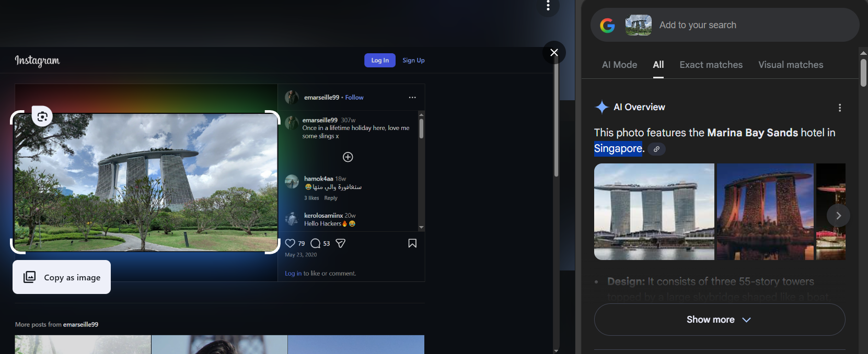Click the Lens search icon on image selection
Viewport: 868px width, 354px height.
tap(42, 116)
